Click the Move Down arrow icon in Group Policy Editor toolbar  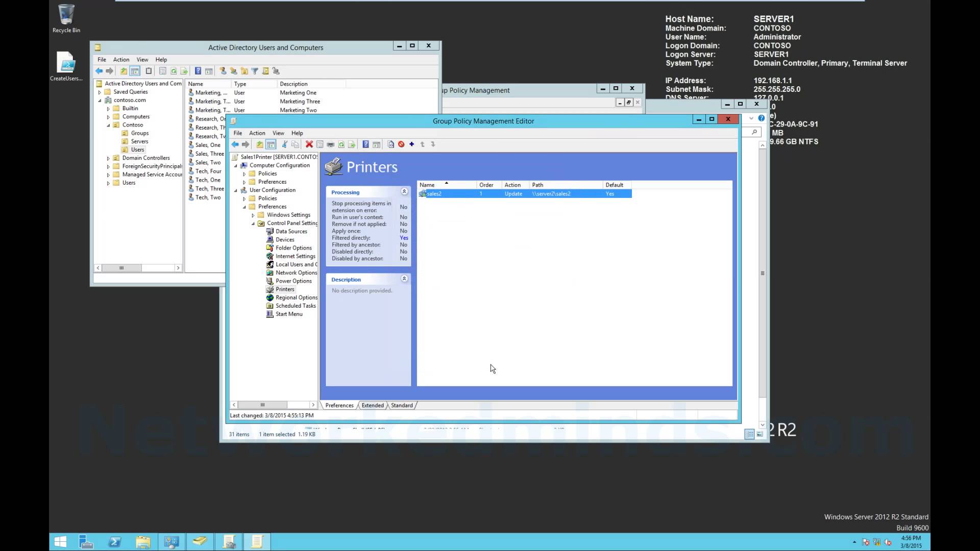(433, 144)
